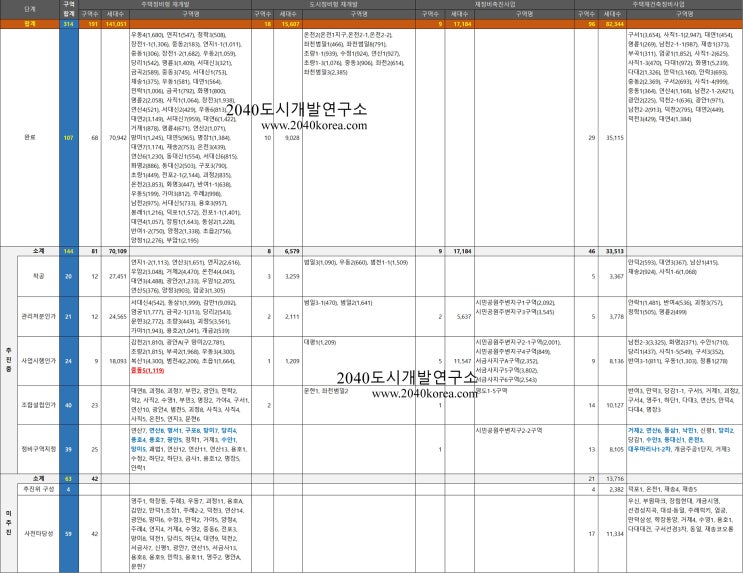Select the vertical 추진중 group label

coord(9,360)
